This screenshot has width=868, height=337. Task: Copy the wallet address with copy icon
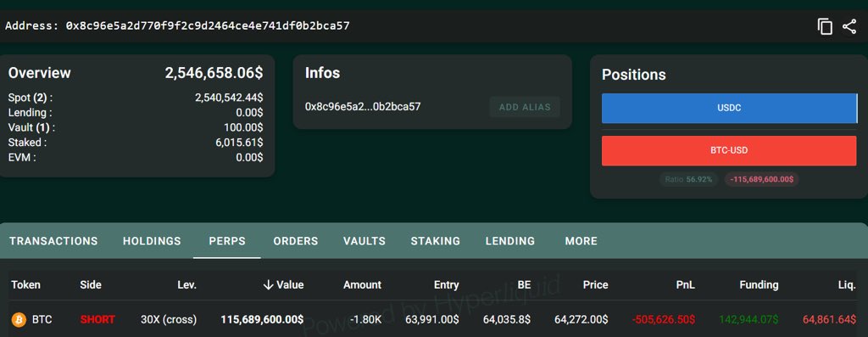[x=825, y=26]
